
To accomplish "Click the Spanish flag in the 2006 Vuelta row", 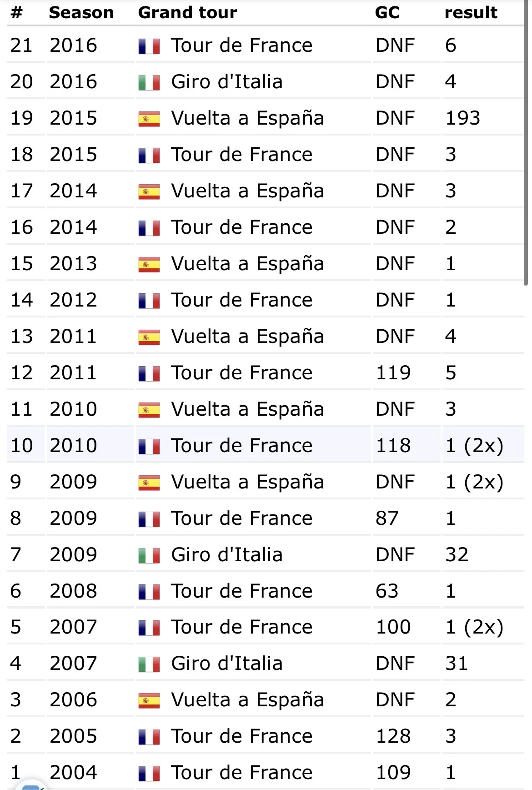I will (149, 700).
